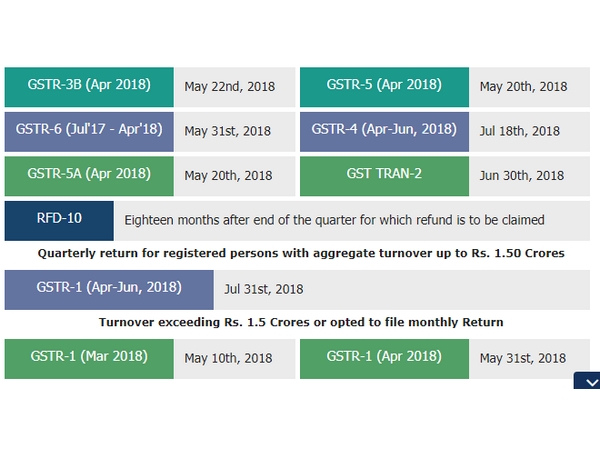Click the Jul 31st, 2018 quarterly date
600x450 pixels.
click(264, 289)
